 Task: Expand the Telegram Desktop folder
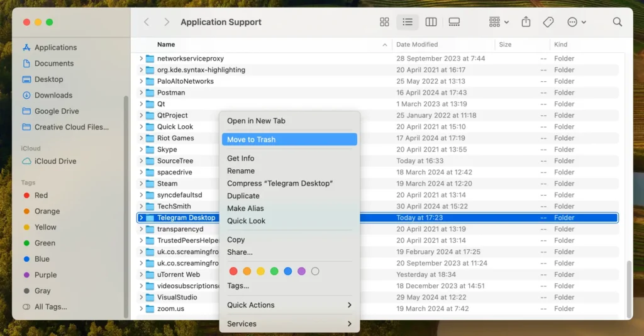[x=141, y=218]
